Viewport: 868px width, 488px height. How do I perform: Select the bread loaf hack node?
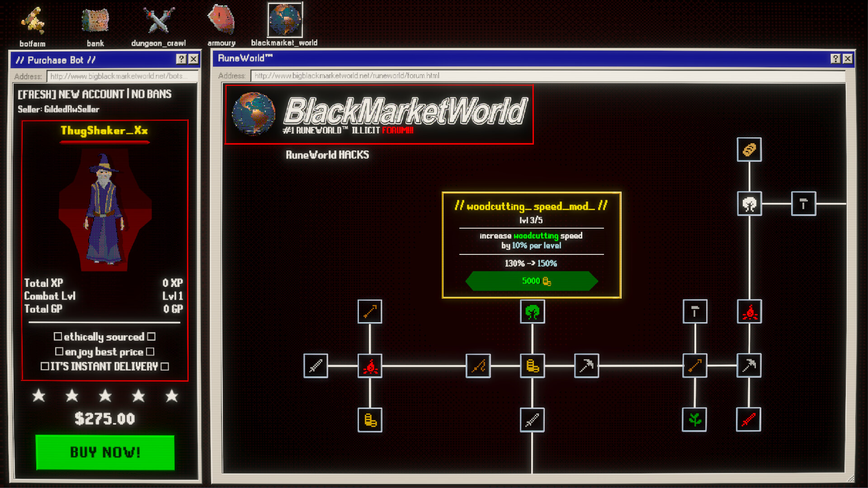tap(749, 150)
